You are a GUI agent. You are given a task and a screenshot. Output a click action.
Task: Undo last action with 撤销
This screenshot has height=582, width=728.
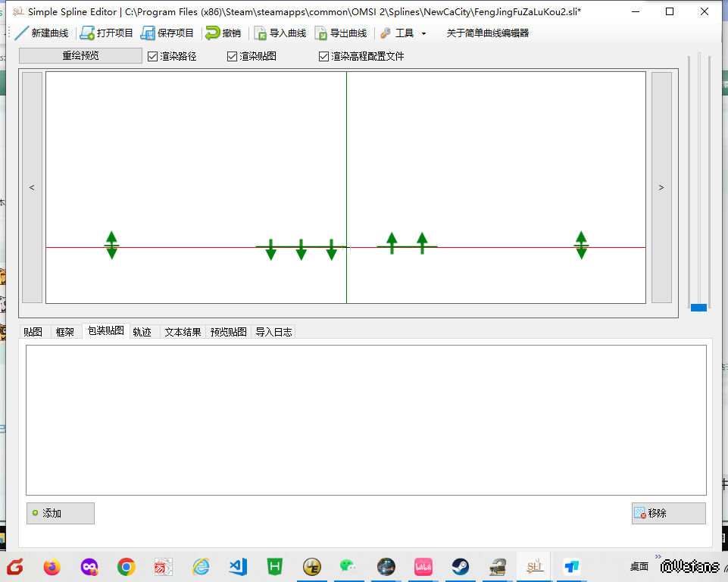tap(223, 33)
